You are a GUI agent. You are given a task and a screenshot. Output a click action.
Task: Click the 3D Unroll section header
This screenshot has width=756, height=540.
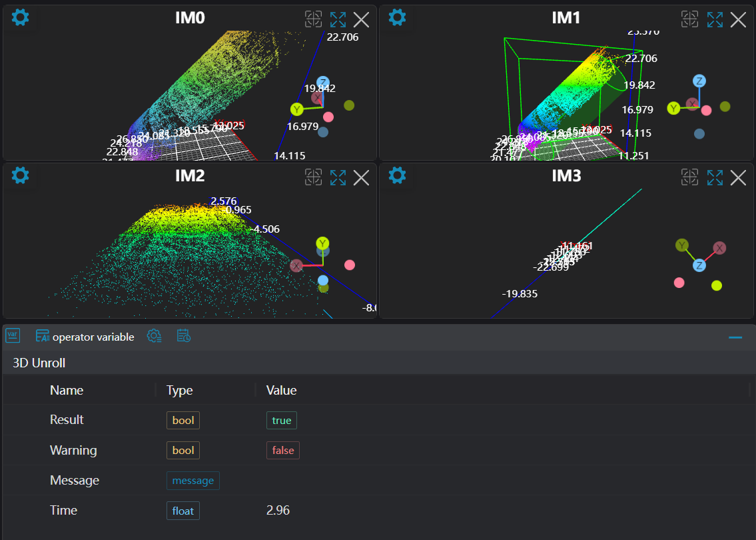pyautogui.click(x=39, y=363)
